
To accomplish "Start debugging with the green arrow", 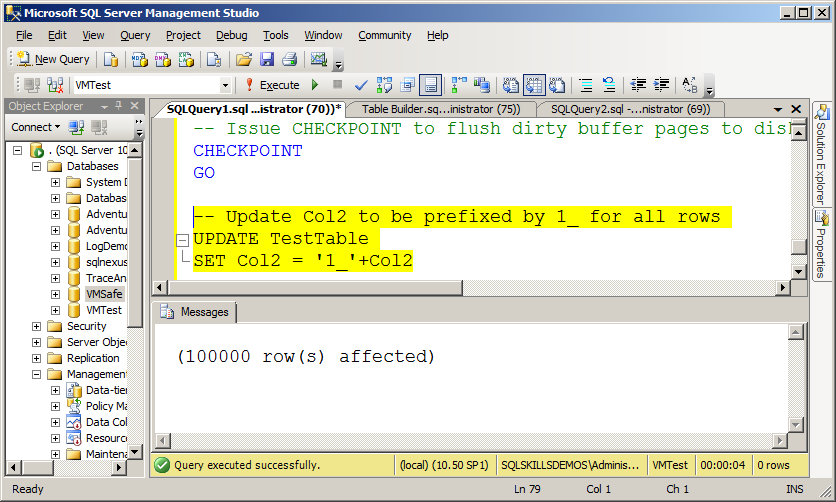I will [x=315, y=85].
